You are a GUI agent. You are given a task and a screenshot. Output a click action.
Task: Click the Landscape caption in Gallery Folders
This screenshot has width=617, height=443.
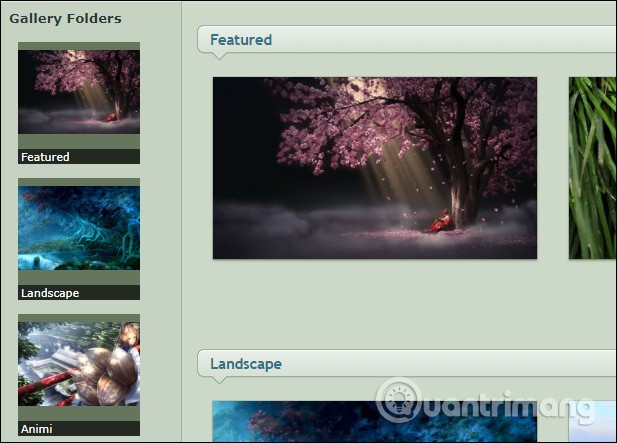coord(50,293)
